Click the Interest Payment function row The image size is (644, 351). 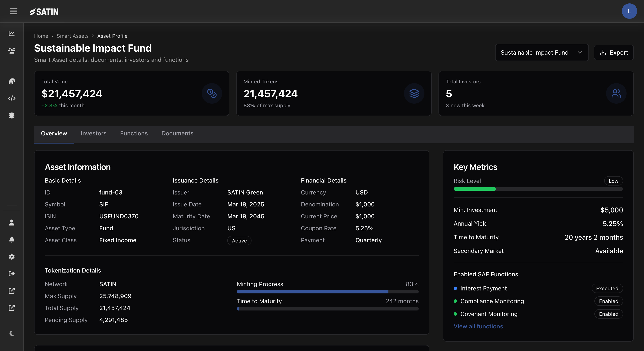coord(538,288)
